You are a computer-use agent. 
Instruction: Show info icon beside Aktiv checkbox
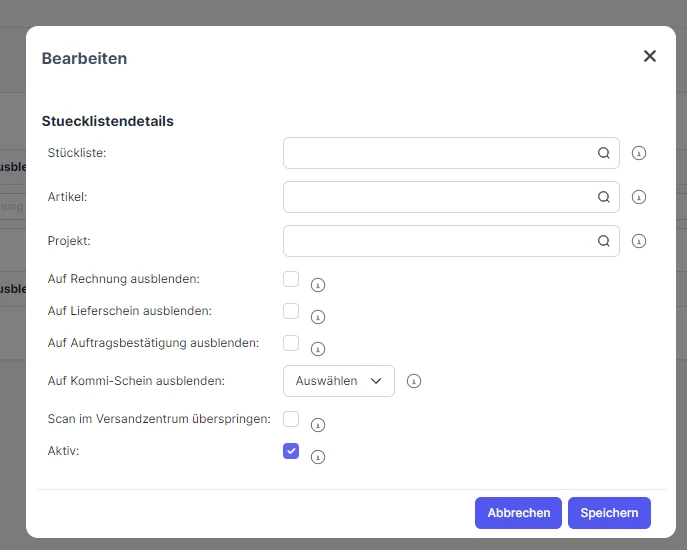coord(318,457)
